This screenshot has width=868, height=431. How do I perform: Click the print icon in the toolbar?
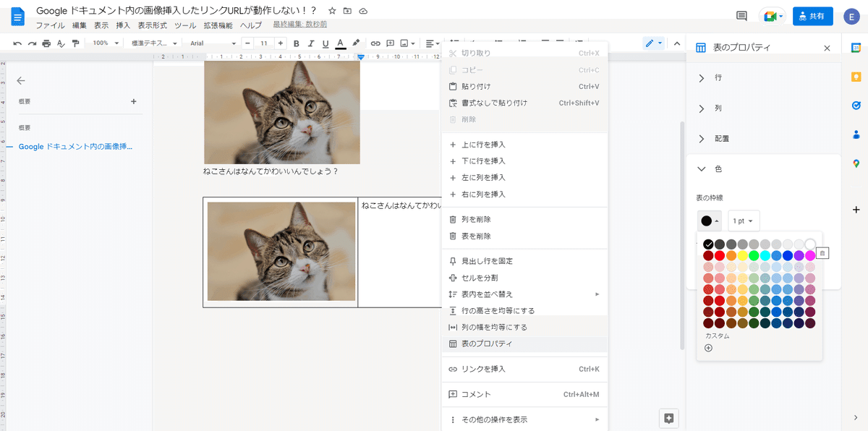[x=45, y=43]
